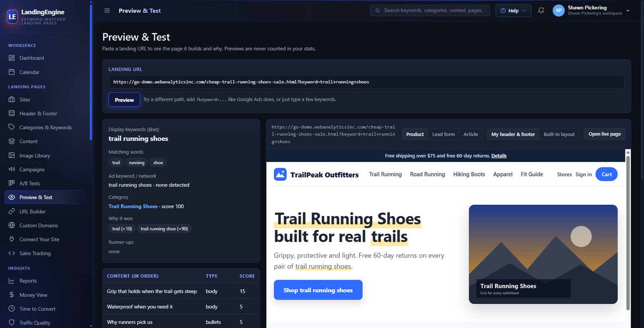Open the Dashboard sidebar icon
Screen dimensions: 644x328
12,58
